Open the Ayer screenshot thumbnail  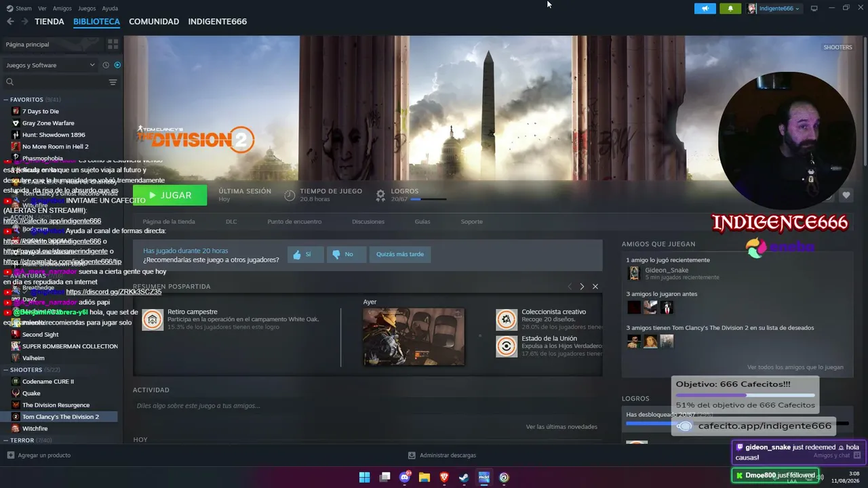tap(414, 337)
